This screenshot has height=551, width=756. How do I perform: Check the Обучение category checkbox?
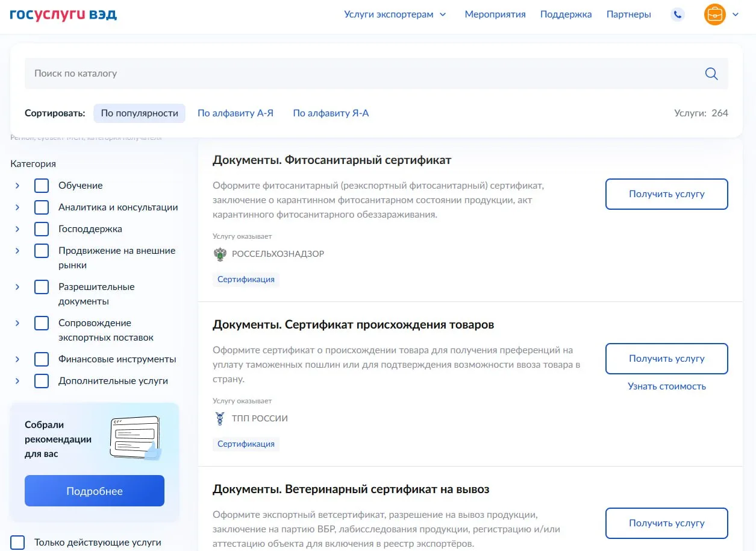pyautogui.click(x=42, y=186)
